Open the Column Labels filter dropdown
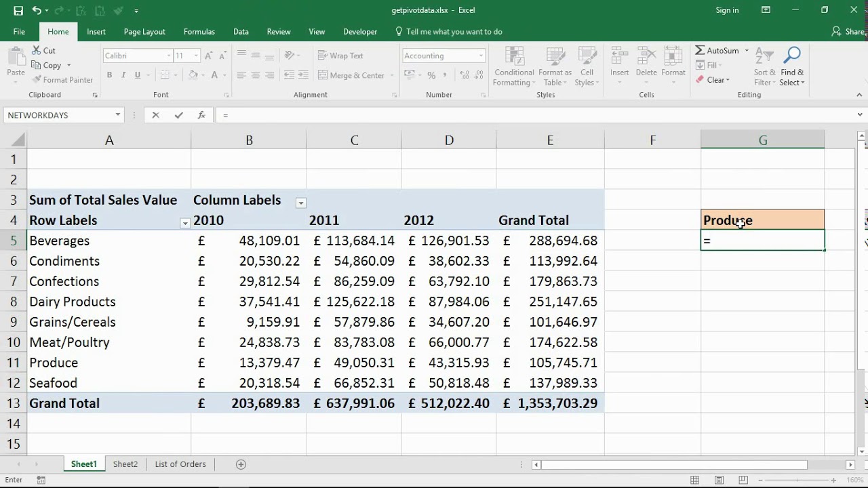This screenshot has height=488, width=868. [x=300, y=203]
